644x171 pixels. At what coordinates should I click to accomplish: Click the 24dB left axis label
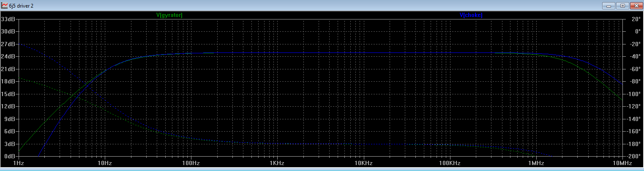coord(8,56)
